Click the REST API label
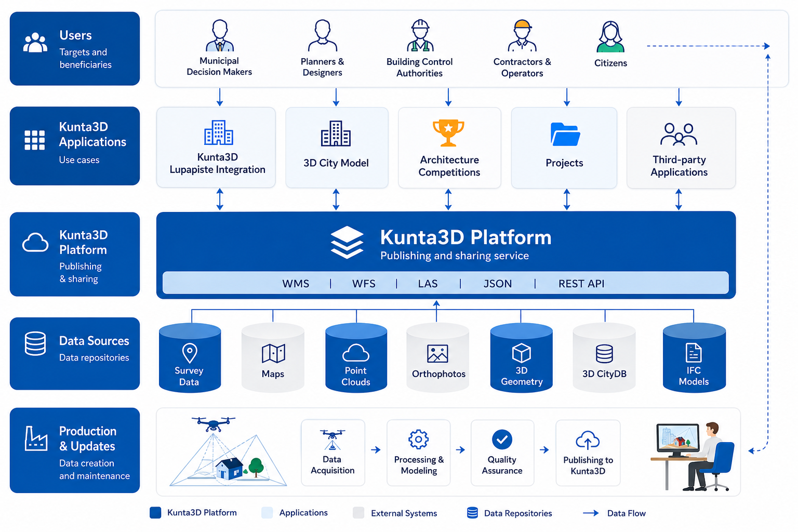 point(581,284)
